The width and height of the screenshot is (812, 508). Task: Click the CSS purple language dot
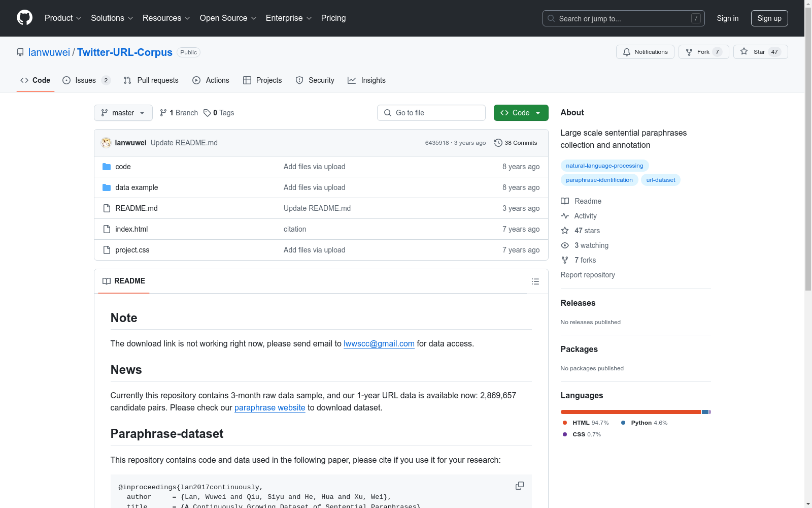[x=565, y=434]
